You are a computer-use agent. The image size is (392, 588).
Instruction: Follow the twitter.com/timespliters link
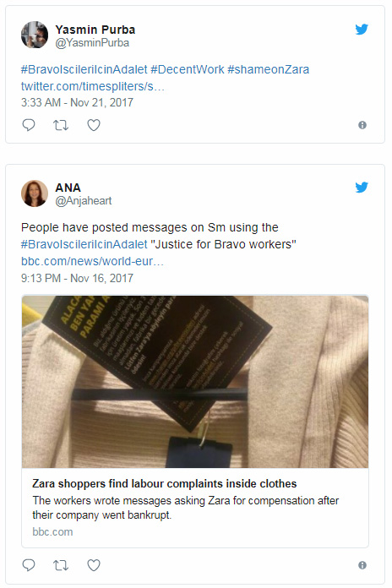[x=93, y=86]
